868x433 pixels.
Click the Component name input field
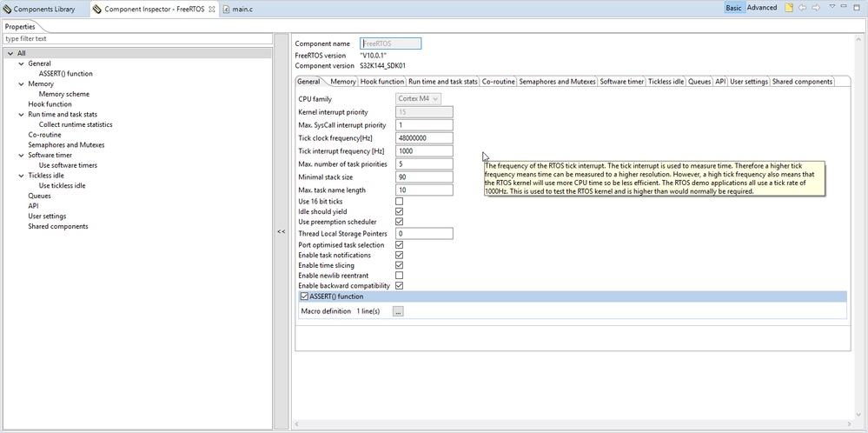pyautogui.click(x=391, y=43)
